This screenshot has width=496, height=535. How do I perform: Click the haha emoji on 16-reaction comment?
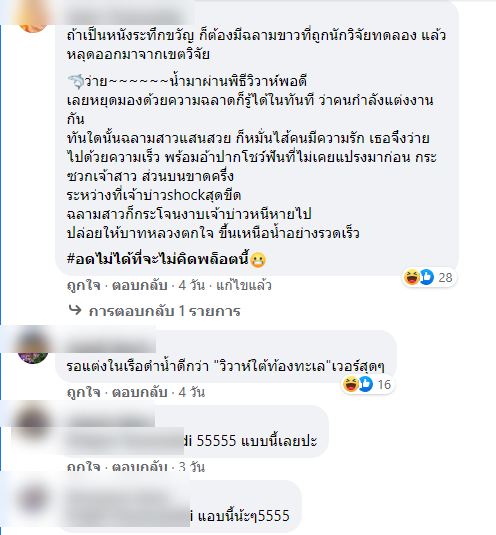tap(350, 384)
